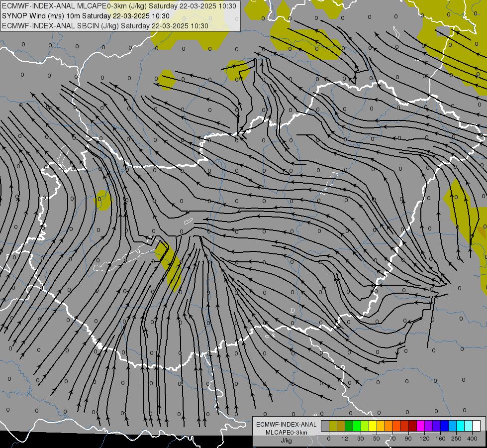Image resolution: width=487 pixels, height=448 pixels.
Task: Click the legend value label 70
Action: [392, 439]
